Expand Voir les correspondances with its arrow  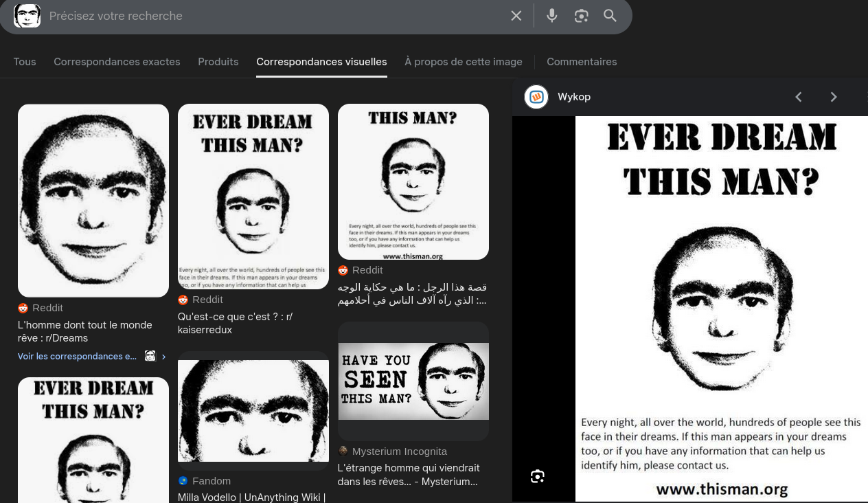click(163, 356)
